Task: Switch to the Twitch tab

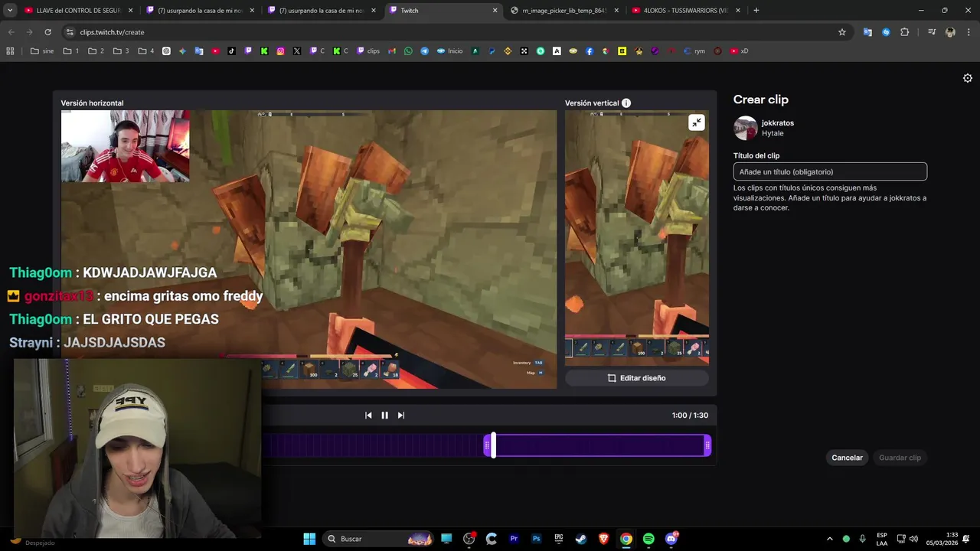Action: [x=444, y=11]
